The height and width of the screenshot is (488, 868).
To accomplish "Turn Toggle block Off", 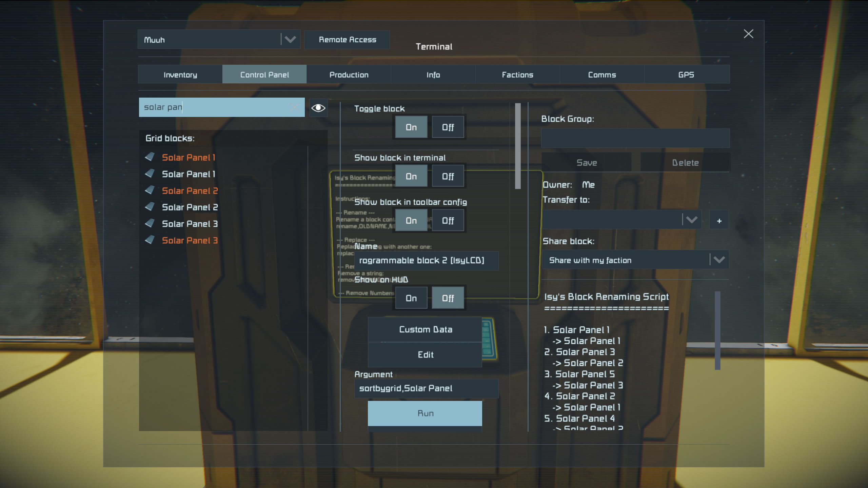I will (448, 127).
